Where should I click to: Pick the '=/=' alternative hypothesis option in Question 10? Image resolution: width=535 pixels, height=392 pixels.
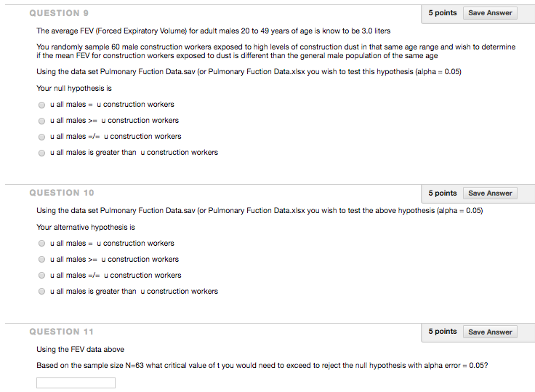42,276
